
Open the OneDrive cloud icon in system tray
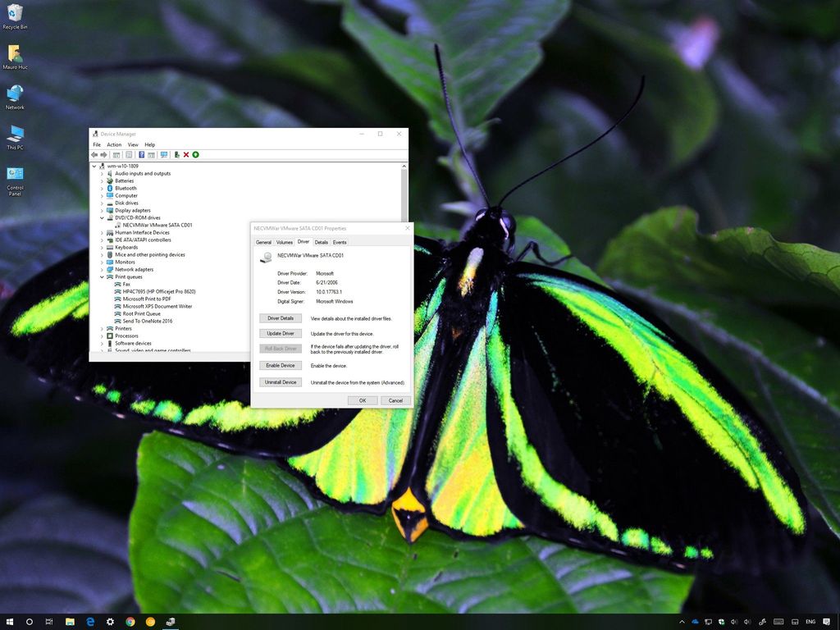pyautogui.click(x=695, y=622)
